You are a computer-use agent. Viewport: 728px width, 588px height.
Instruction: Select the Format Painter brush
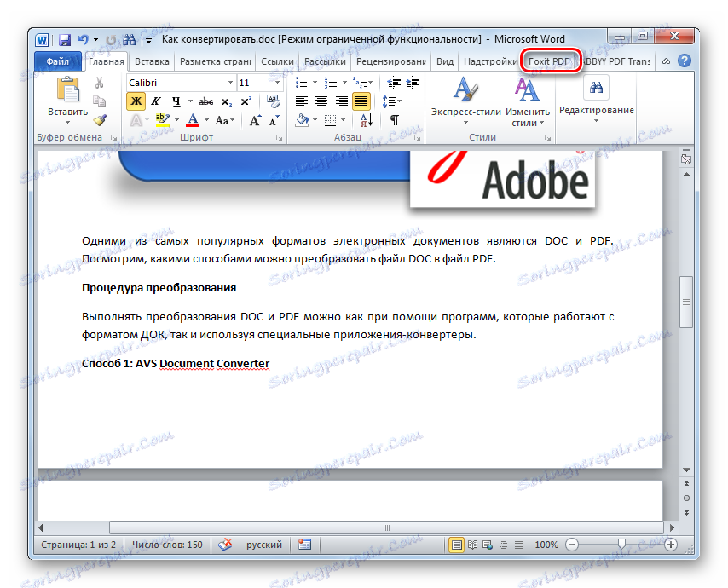coord(100,120)
